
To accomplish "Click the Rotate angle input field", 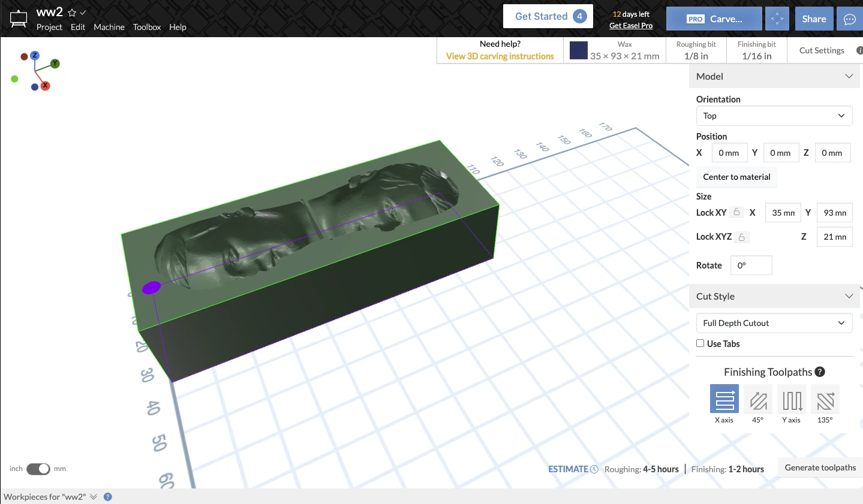I will (751, 265).
